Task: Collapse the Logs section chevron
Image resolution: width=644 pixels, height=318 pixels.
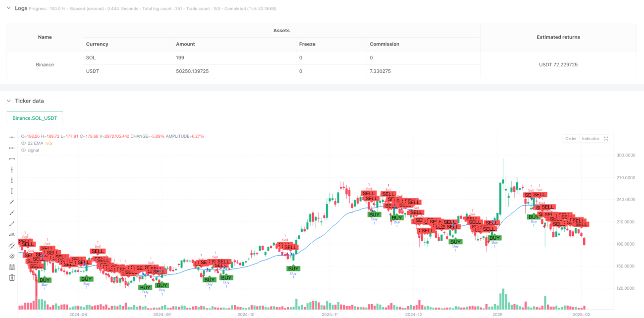Action: click(9, 8)
